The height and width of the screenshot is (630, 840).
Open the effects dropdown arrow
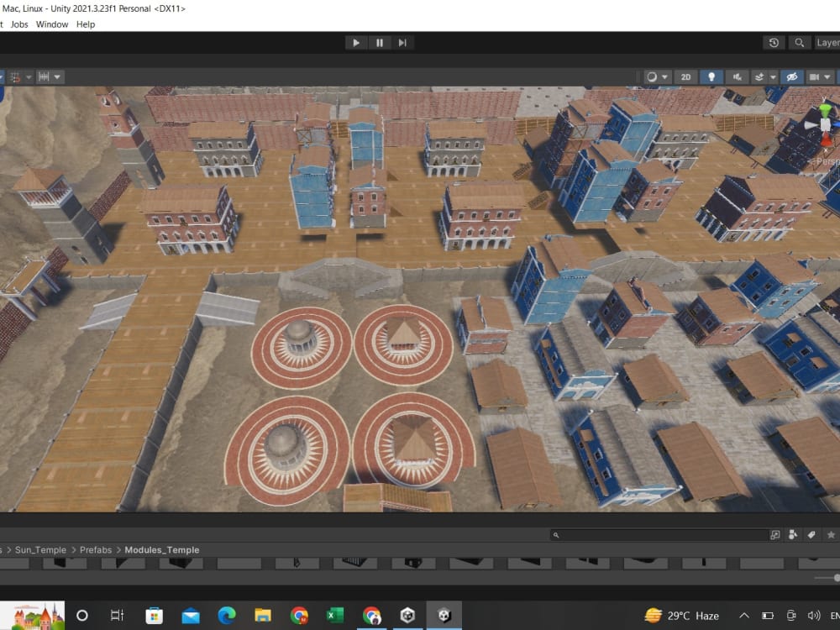(x=773, y=76)
